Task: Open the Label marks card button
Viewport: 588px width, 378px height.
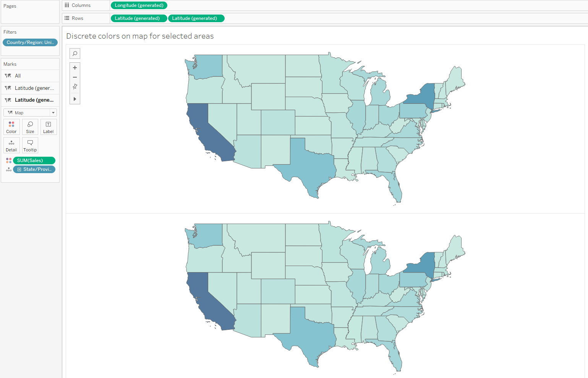Action: [x=49, y=127]
